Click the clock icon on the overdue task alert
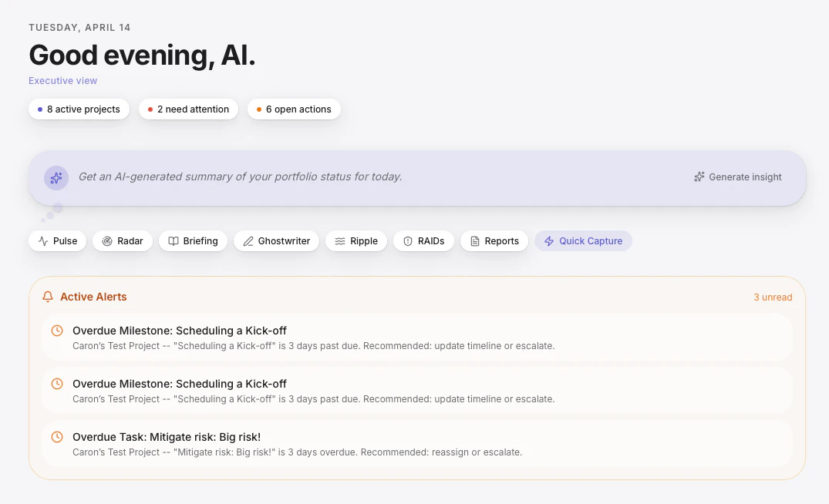Screen dimensions: 829x504 click(57, 437)
